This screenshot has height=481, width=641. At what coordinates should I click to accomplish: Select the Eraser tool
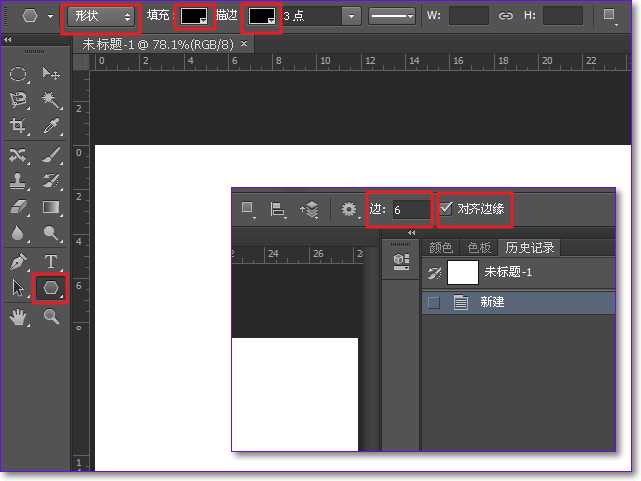pyautogui.click(x=18, y=208)
